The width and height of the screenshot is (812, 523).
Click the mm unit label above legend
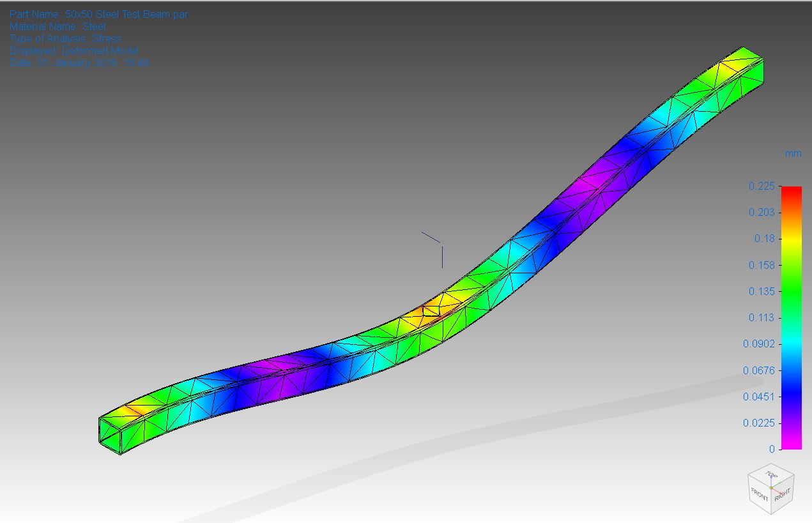coord(793,153)
